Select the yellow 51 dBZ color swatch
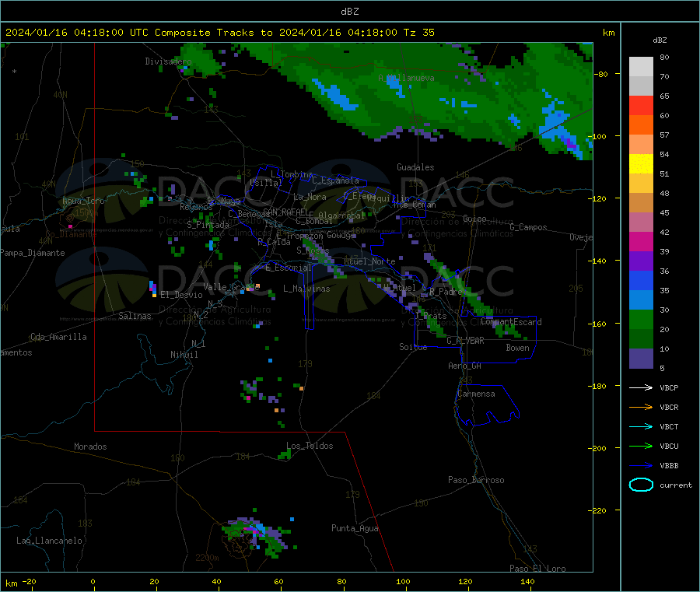 tap(641, 164)
